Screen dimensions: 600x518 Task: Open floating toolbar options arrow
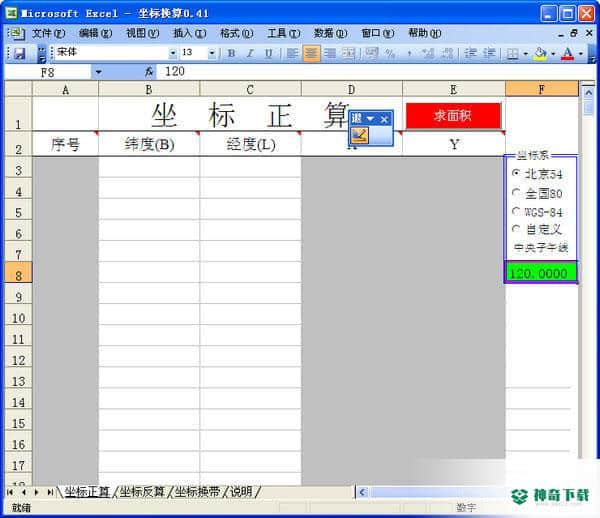coord(370,119)
